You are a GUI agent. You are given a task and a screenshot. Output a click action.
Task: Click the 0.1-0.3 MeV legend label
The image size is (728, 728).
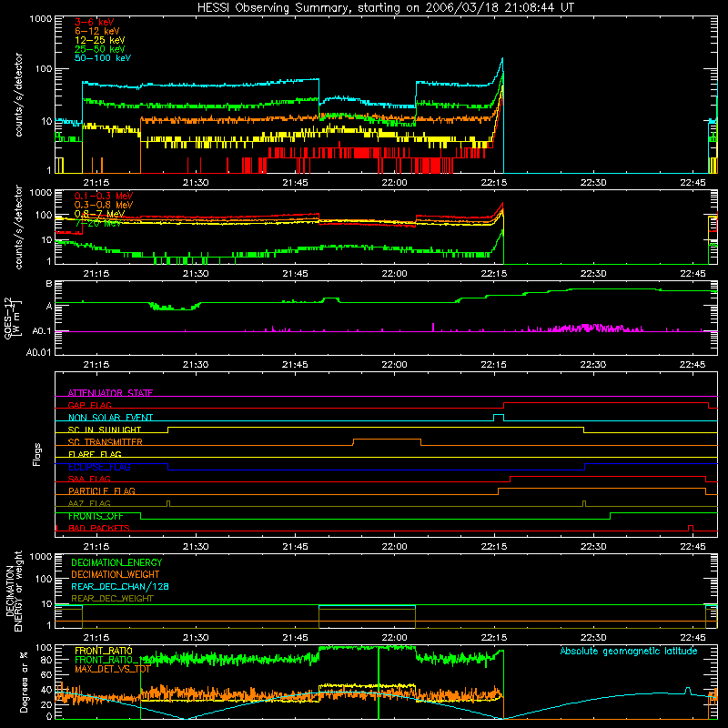[104, 196]
